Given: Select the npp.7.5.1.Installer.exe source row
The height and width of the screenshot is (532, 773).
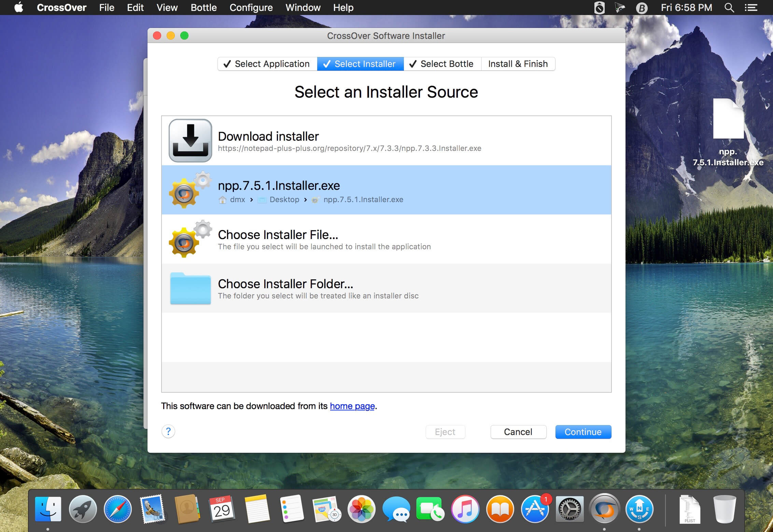Looking at the screenshot, I should coord(386,190).
